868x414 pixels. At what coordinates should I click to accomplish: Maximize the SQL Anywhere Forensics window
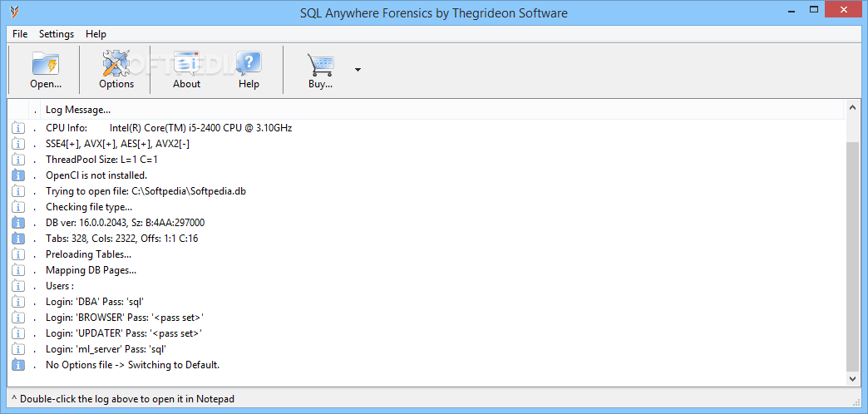pos(814,9)
